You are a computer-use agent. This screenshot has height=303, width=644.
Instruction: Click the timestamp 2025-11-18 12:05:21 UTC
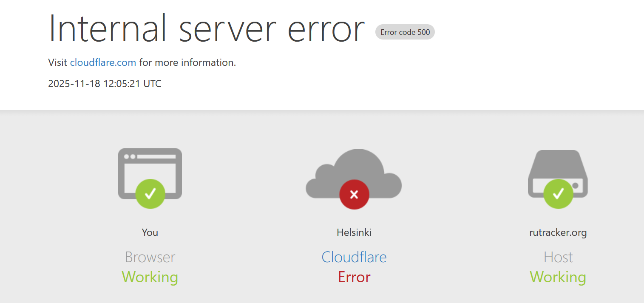pos(105,84)
